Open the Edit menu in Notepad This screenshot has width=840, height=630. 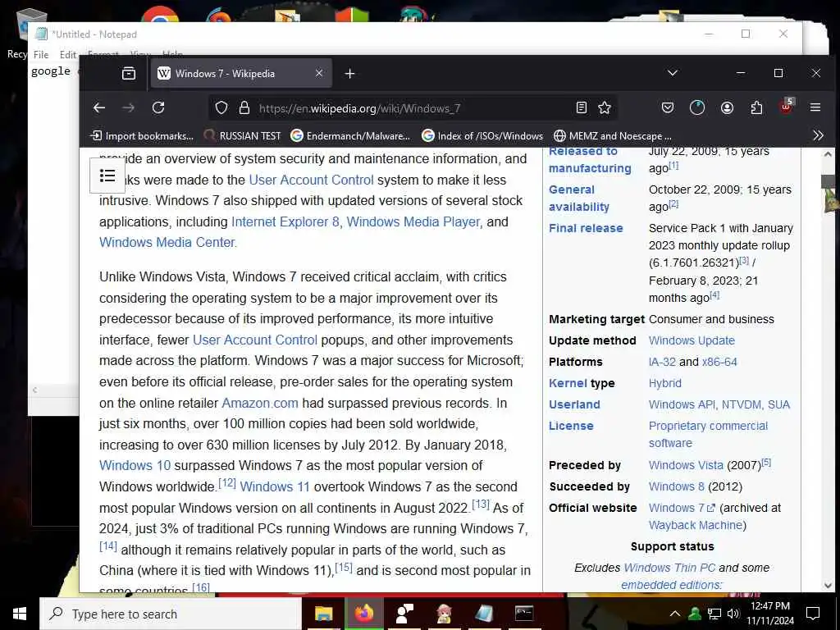pyautogui.click(x=67, y=55)
